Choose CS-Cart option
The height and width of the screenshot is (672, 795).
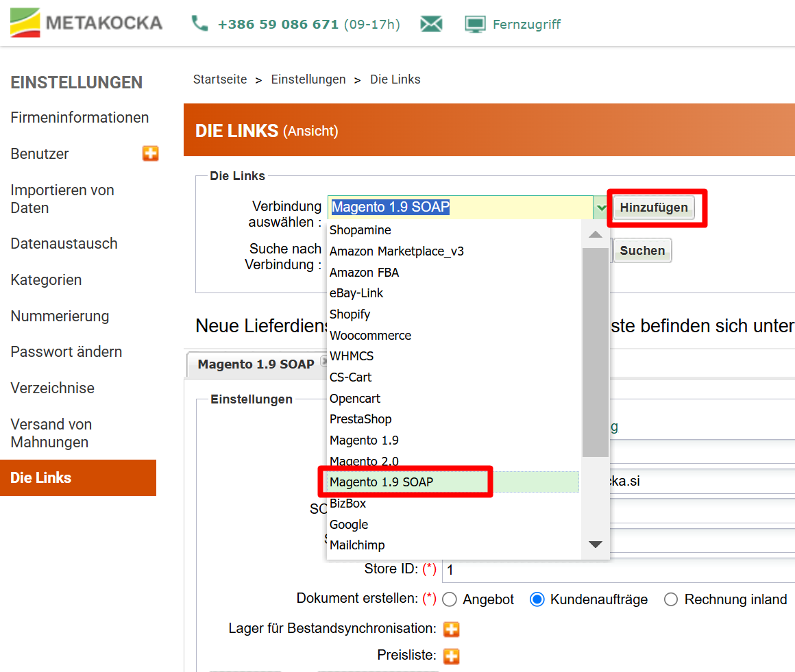[x=453, y=377]
